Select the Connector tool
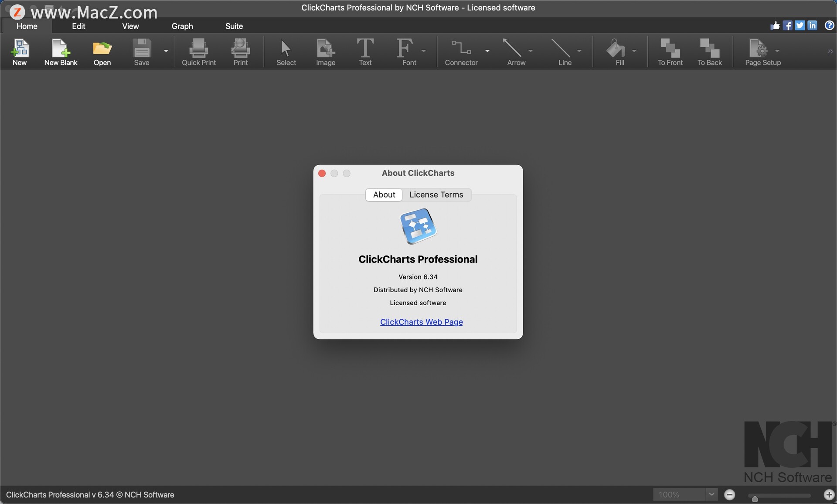 [461, 51]
